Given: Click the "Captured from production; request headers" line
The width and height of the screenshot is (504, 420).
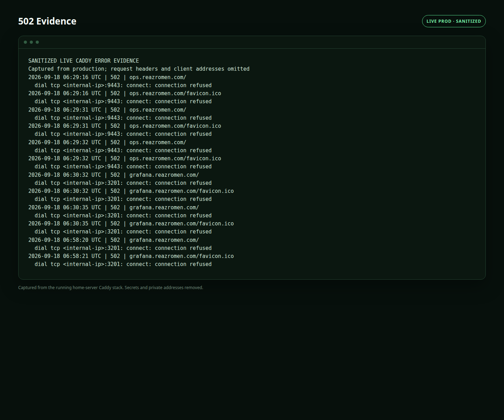Looking at the screenshot, I should [x=139, y=69].
